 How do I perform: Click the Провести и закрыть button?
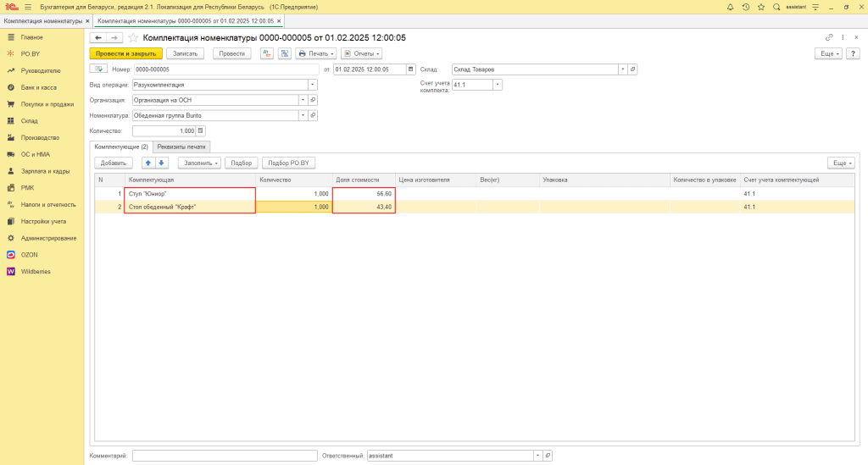pyautogui.click(x=125, y=53)
